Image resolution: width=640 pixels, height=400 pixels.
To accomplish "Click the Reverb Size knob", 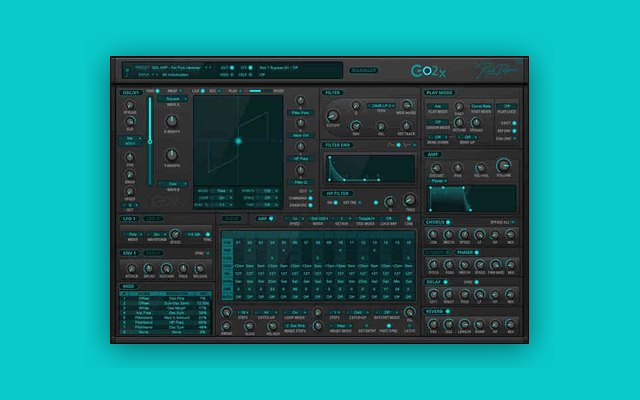I will click(x=449, y=324).
